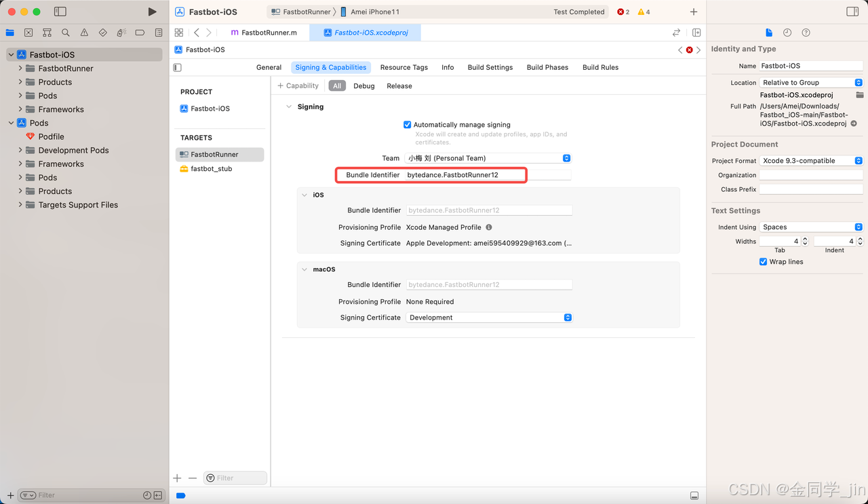The image size is (868, 504).
Task: Switch to the Build Rules tab
Action: coord(600,67)
